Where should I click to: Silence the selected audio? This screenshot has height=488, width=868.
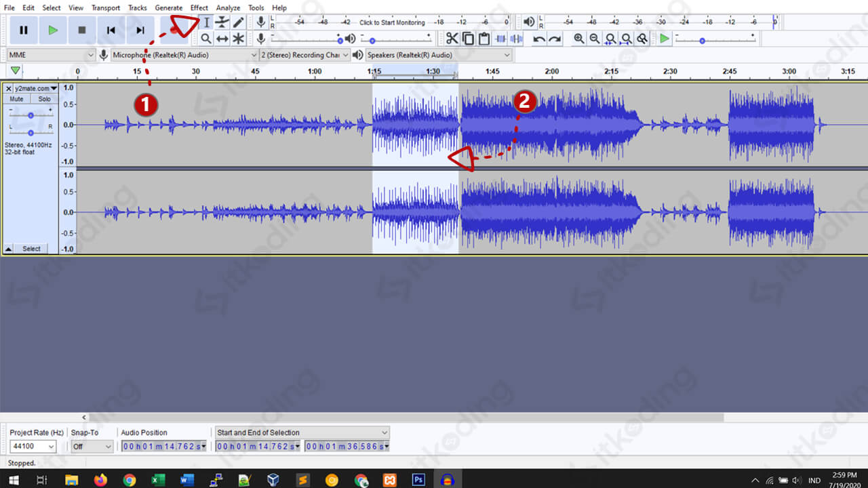tap(516, 39)
